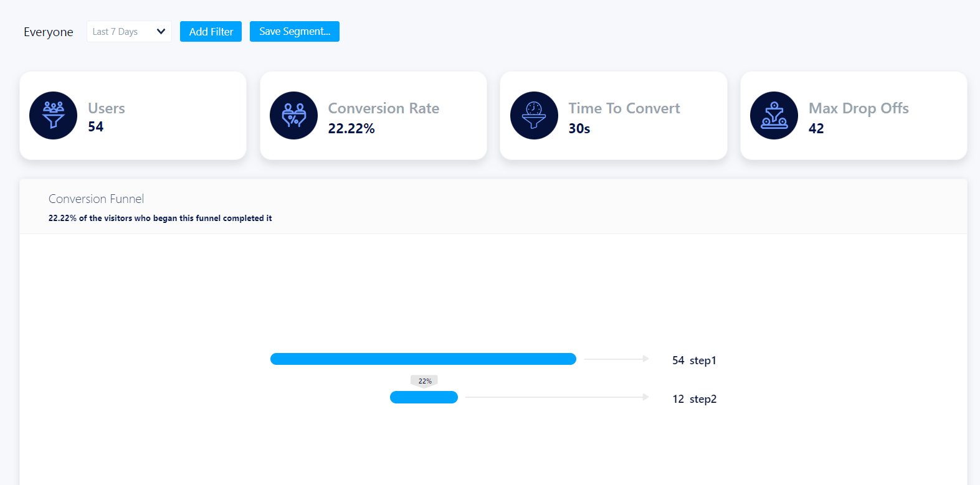Click the 12 step2 label

[694, 399]
